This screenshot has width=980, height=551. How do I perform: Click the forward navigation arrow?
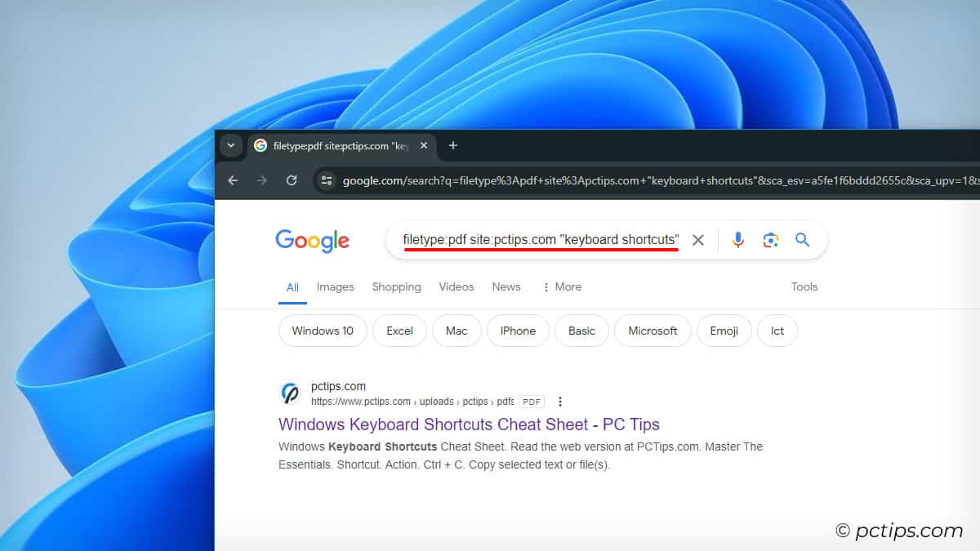(262, 180)
